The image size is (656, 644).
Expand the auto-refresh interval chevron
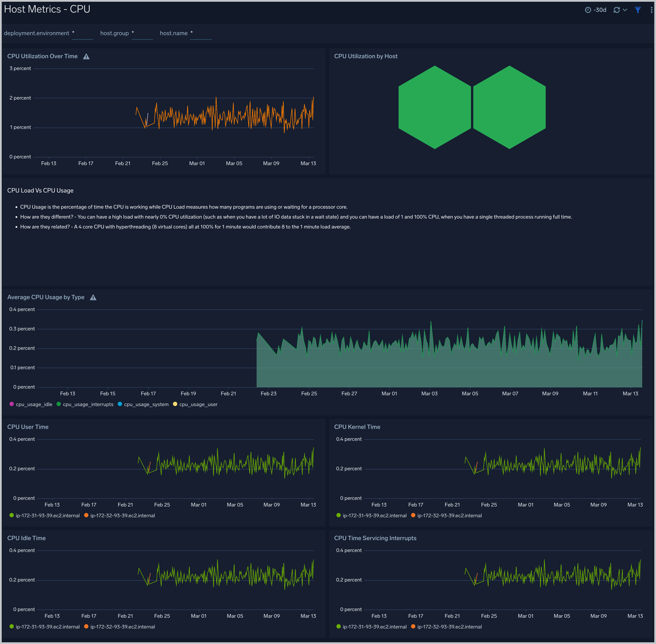pyautogui.click(x=625, y=10)
